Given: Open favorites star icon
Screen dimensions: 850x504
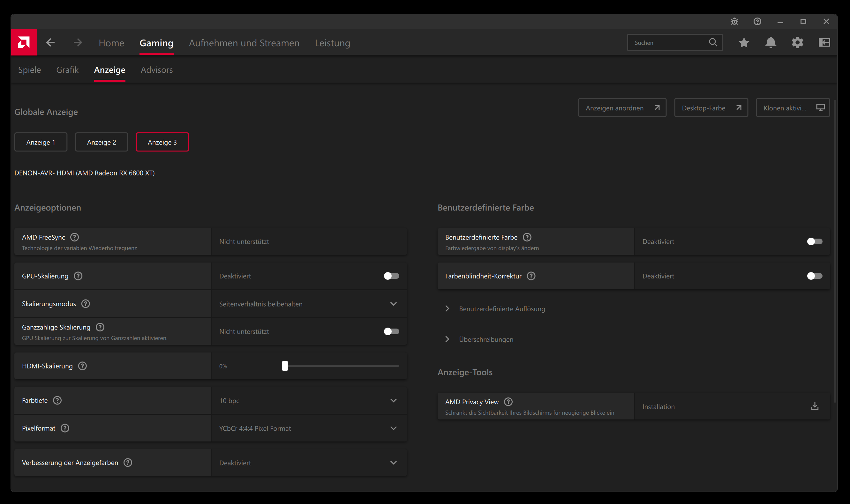Looking at the screenshot, I should click(x=744, y=42).
